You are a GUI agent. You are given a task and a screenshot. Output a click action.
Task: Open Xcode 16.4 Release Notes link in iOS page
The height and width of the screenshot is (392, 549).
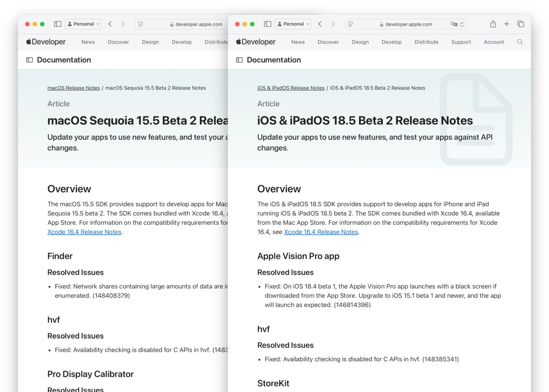pyautogui.click(x=321, y=232)
